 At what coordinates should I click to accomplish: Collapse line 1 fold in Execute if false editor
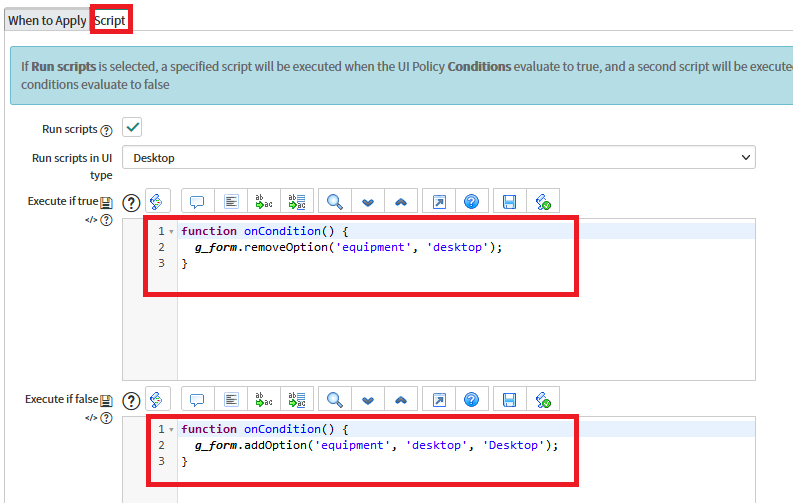(171, 430)
